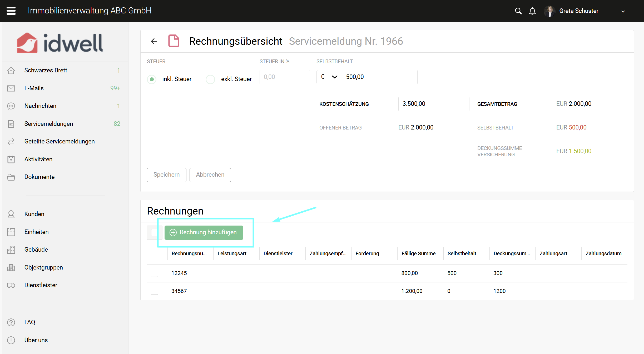Click the idwell logo

pos(60,43)
